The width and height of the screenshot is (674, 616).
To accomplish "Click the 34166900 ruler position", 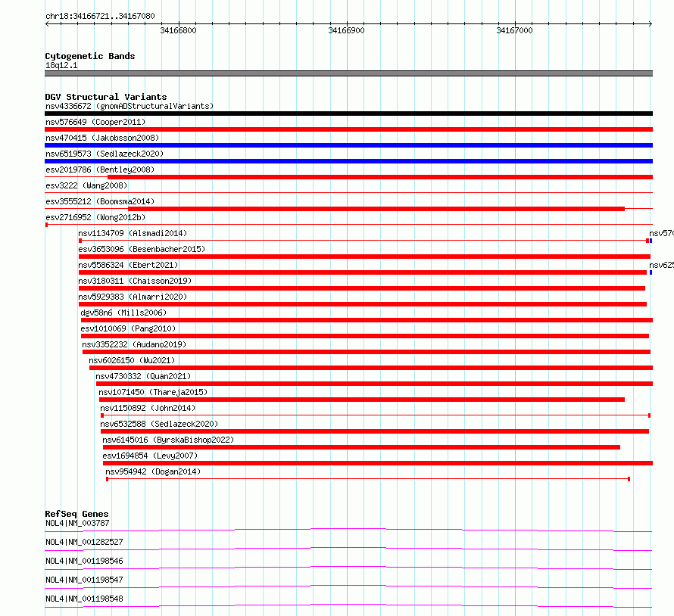I will pyautogui.click(x=346, y=30).
